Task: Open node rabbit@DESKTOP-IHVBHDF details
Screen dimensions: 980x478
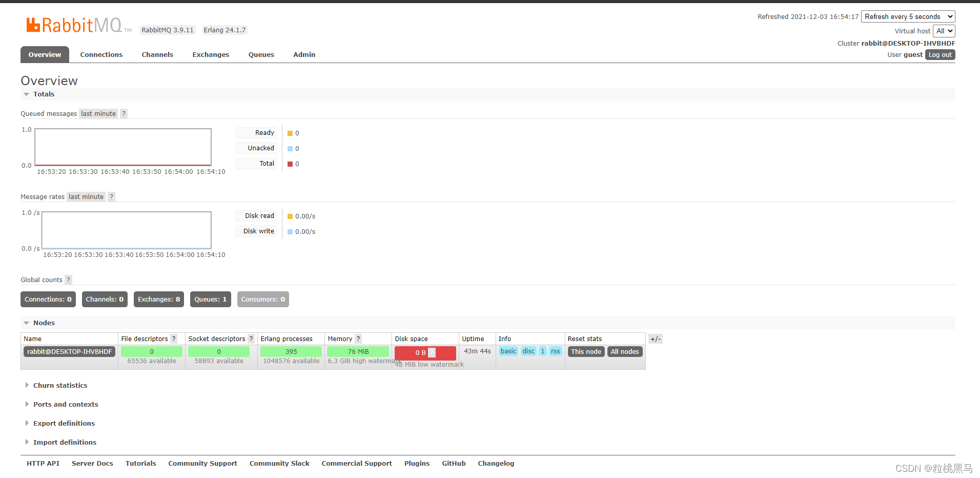Action: point(70,352)
